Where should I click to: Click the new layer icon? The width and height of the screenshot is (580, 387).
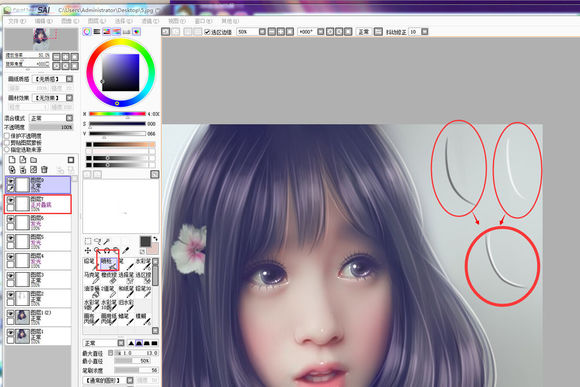click(x=12, y=160)
